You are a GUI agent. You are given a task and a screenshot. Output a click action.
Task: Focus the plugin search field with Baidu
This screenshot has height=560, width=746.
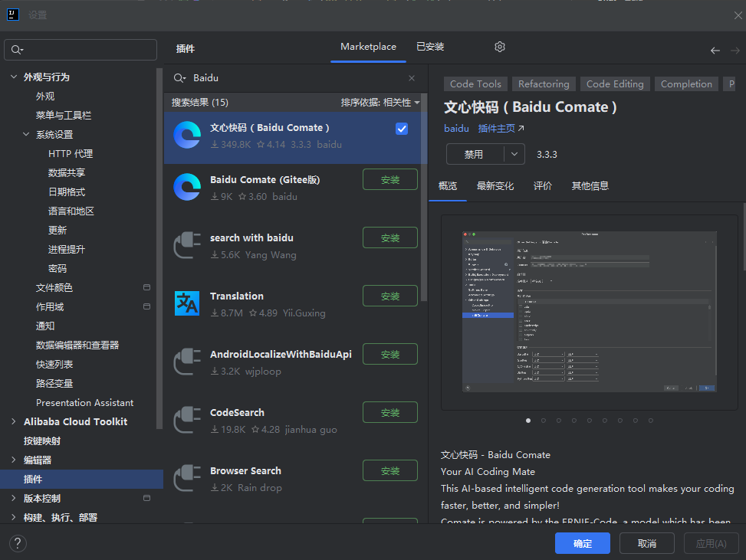click(295, 78)
